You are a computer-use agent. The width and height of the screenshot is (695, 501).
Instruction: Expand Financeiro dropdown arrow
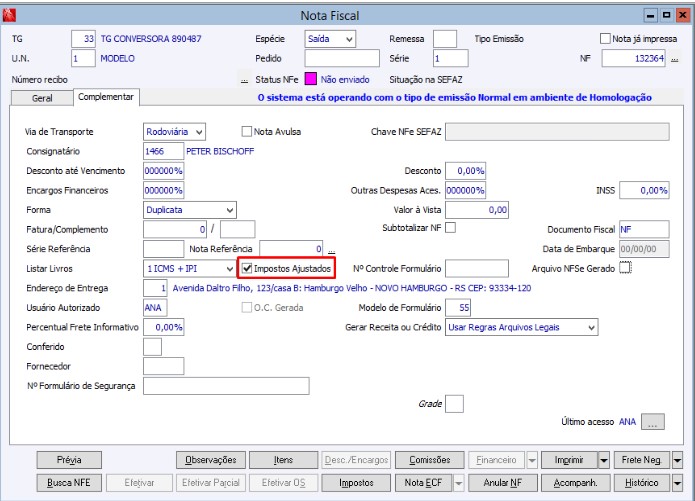point(532,460)
